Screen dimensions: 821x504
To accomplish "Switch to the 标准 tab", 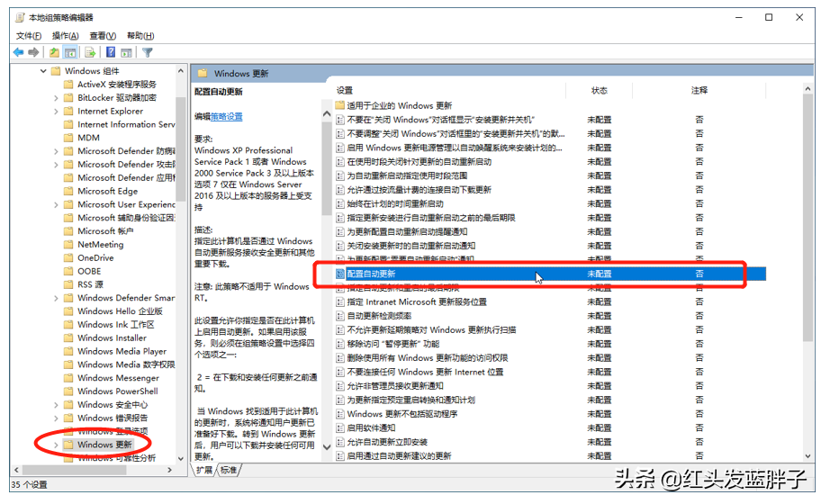I will pos(229,470).
